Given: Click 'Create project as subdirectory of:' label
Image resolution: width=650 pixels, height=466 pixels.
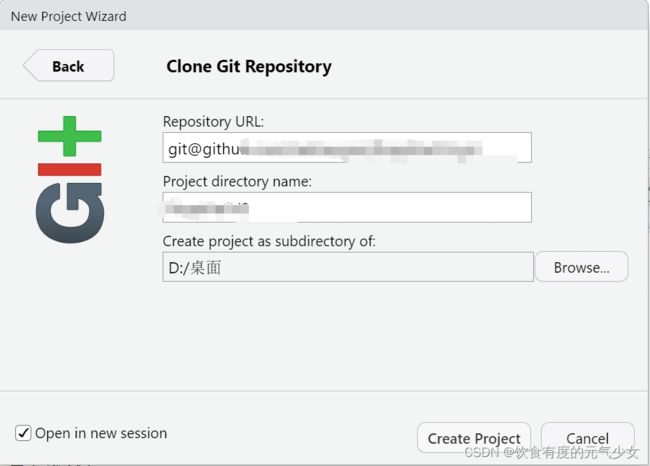Looking at the screenshot, I should pyautogui.click(x=269, y=241).
